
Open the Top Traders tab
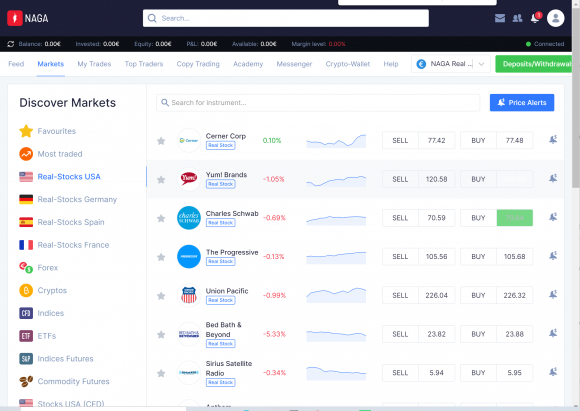[x=144, y=64]
